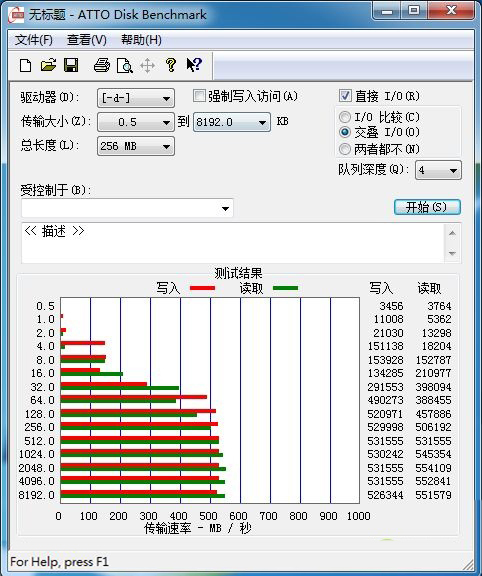This screenshot has width=482, height=576.
Task: Enable 强制写入访问(A) checkbox
Action: [x=199, y=96]
